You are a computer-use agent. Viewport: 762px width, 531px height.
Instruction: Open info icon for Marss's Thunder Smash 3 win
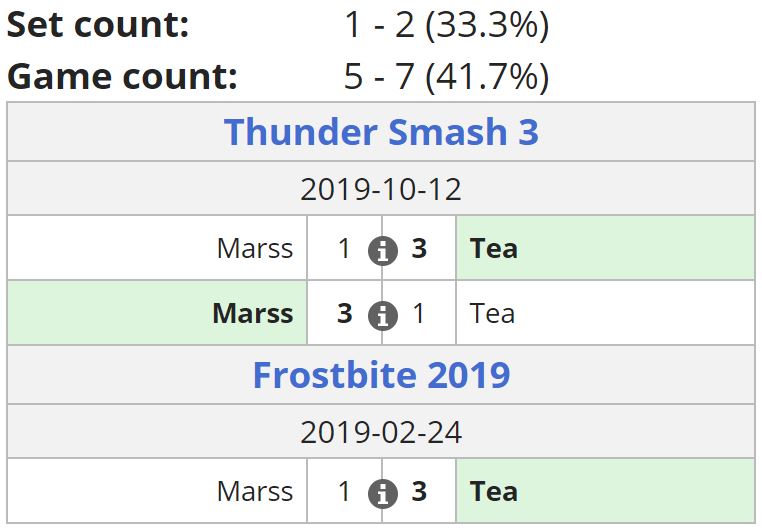tap(382, 316)
